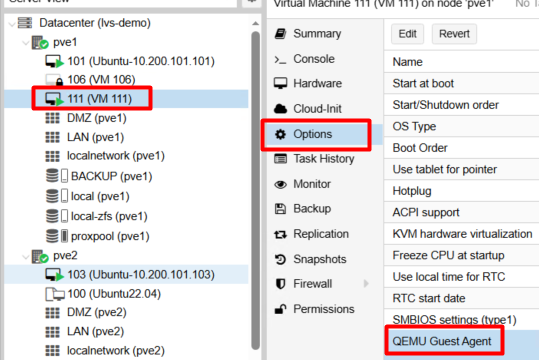This screenshot has height=360, width=539.
Task: Click the local (pve1) storage icon
Action: [x=57, y=196]
